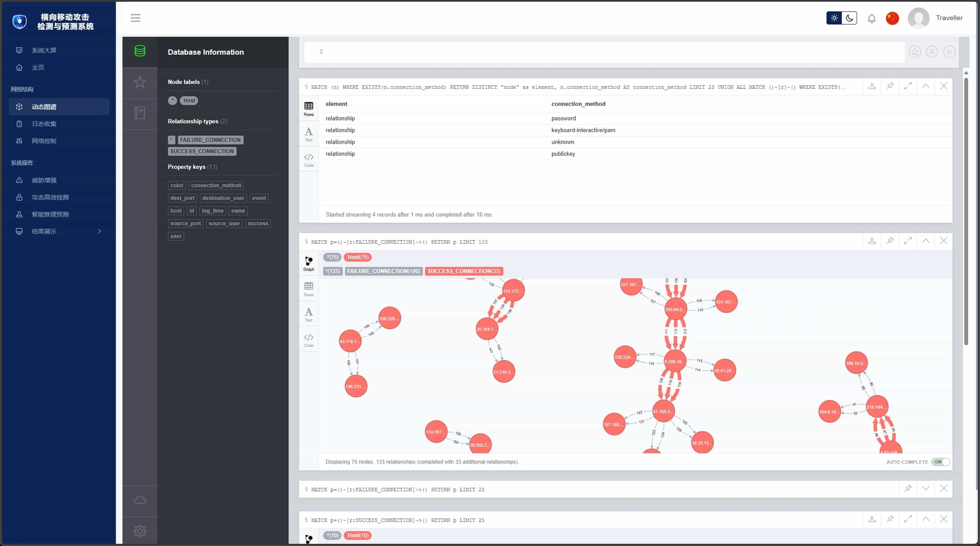The width and height of the screenshot is (980, 546).
Task: Open the hamburger menu in the header
Action: tap(136, 18)
